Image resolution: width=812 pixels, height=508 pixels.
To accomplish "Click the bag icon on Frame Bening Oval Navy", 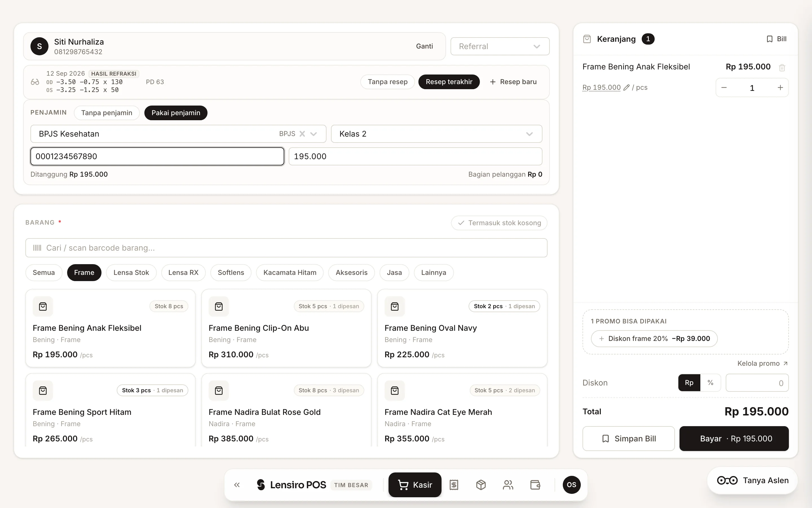I will 395,306.
